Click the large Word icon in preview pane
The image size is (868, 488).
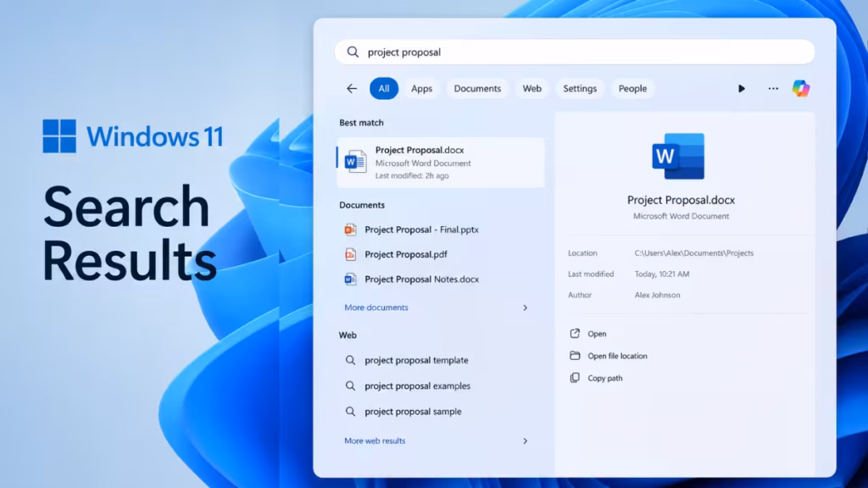tap(679, 156)
